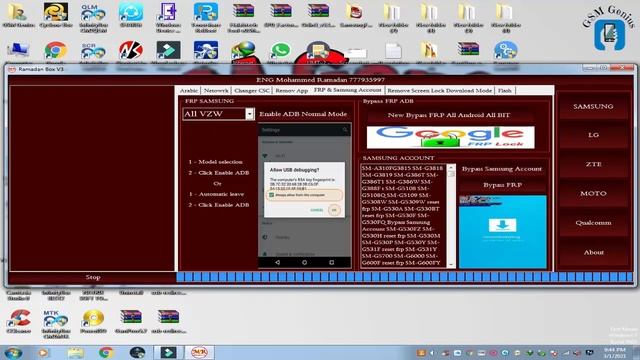The image size is (640, 360).
Task: Open the Remov App tab
Action: 291,90
